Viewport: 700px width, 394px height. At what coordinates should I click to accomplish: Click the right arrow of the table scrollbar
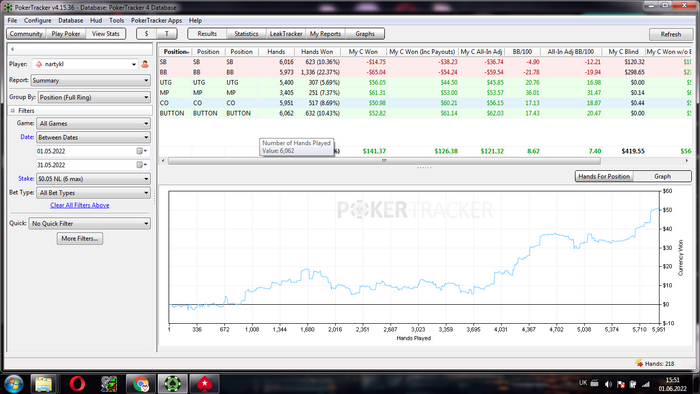point(687,161)
